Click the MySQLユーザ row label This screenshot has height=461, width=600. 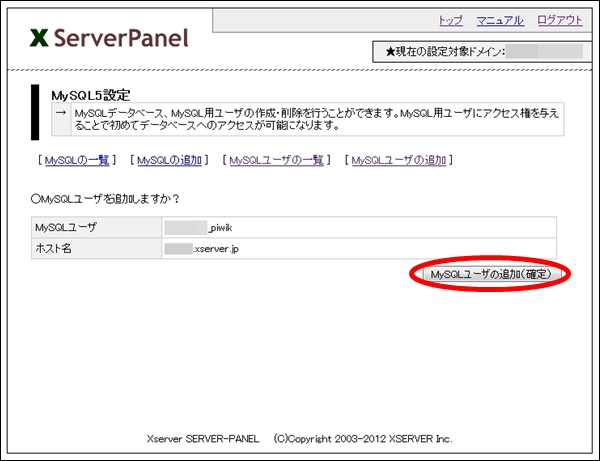pyautogui.click(x=66, y=228)
